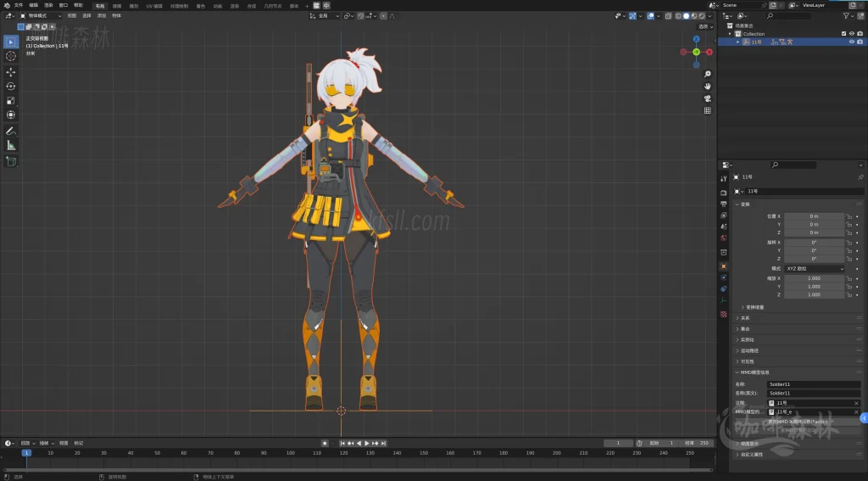Jump to the timeline end frame
868x481 pixels.
383,444
